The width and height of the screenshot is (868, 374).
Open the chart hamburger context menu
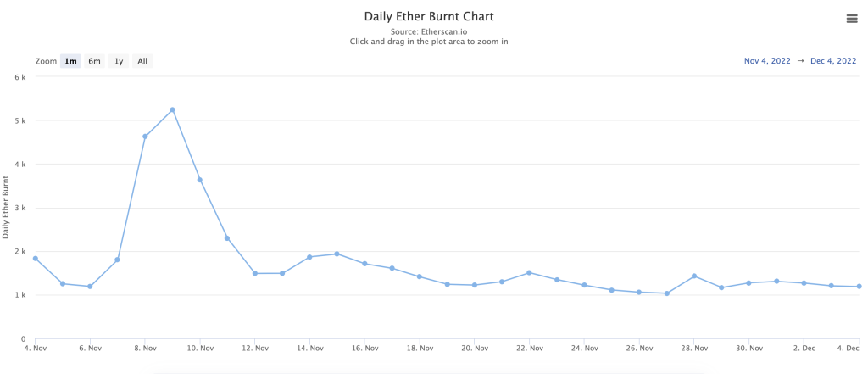pos(852,19)
